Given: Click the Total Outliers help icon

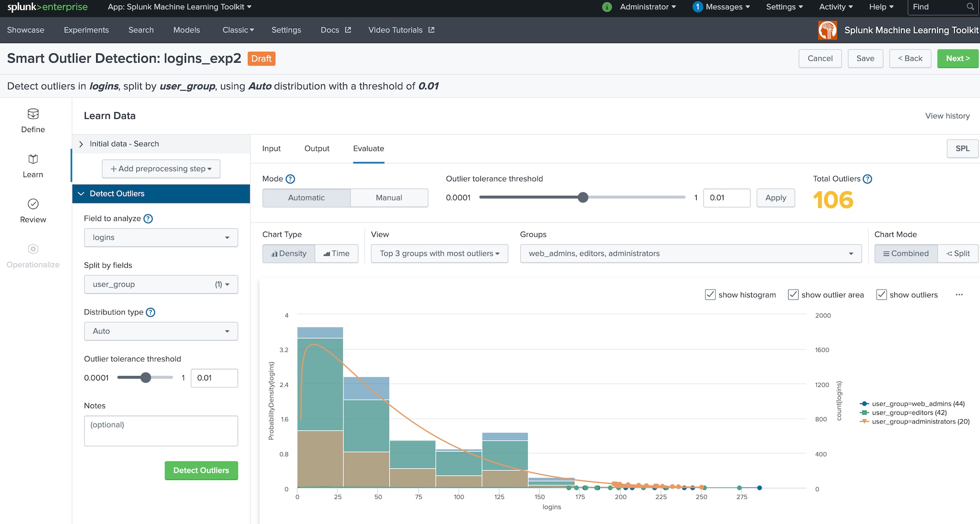Looking at the screenshot, I should pyautogui.click(x=867, y=179).
